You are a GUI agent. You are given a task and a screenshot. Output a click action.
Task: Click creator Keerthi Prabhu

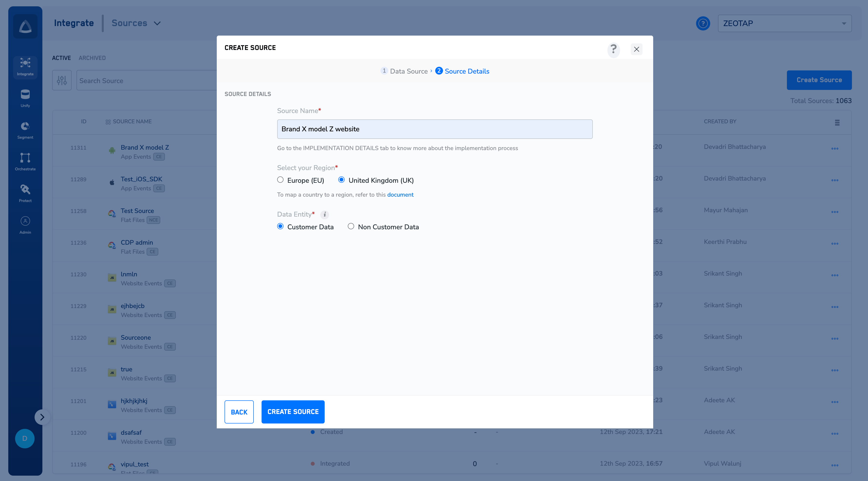click(x=725, y=242)
